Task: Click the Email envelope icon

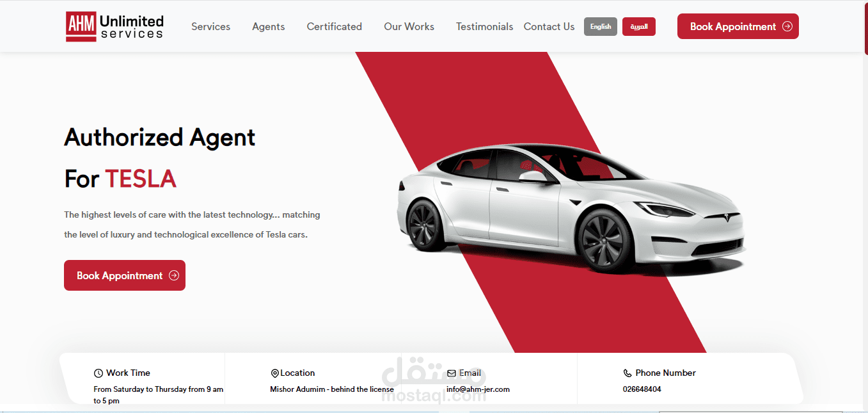Action: click(x=453, y=373)
